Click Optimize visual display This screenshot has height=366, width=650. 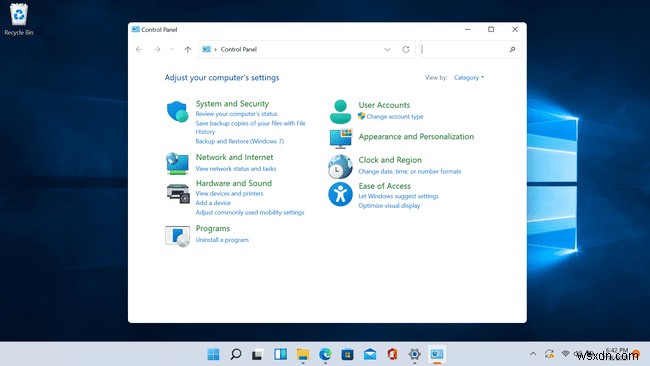tap(389, 206)
